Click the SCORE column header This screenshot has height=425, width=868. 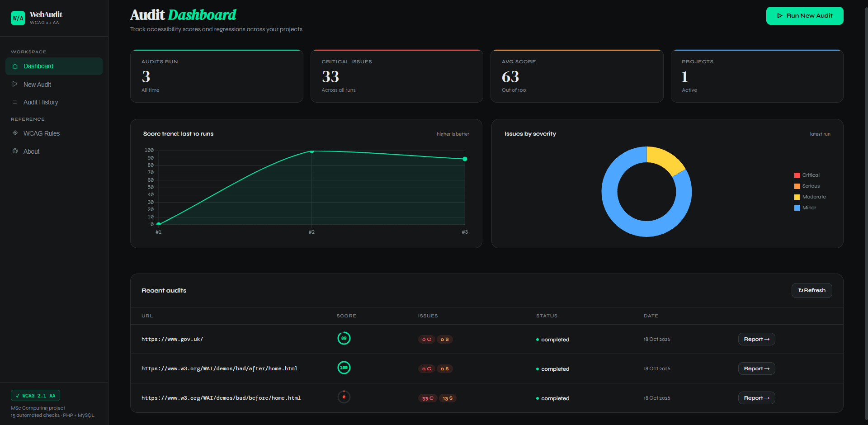346,316
